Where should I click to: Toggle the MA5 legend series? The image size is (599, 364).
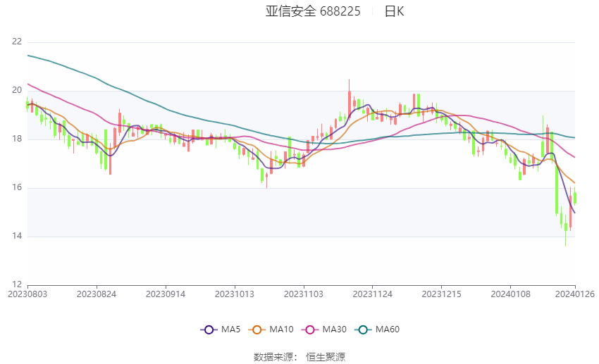(x=221, y=330)
